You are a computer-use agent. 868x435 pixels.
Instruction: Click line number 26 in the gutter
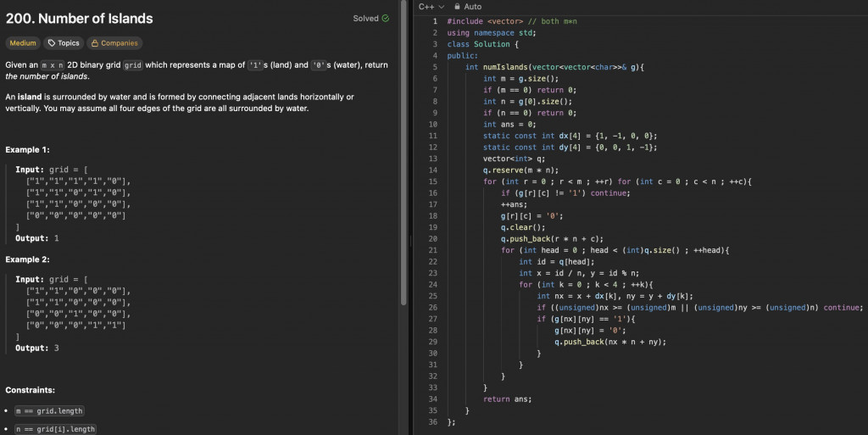pos(432,308)
